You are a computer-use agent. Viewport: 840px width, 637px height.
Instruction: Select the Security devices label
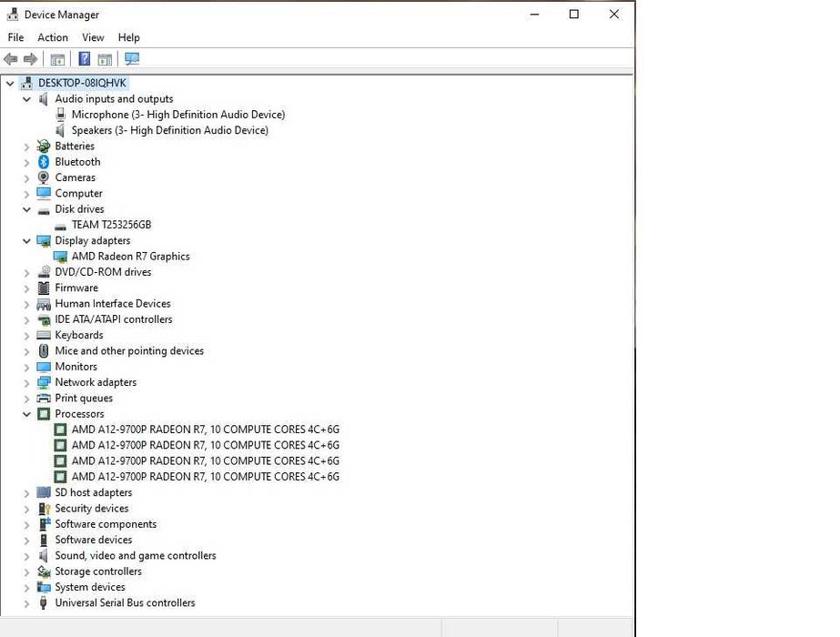tap(92, 509)
